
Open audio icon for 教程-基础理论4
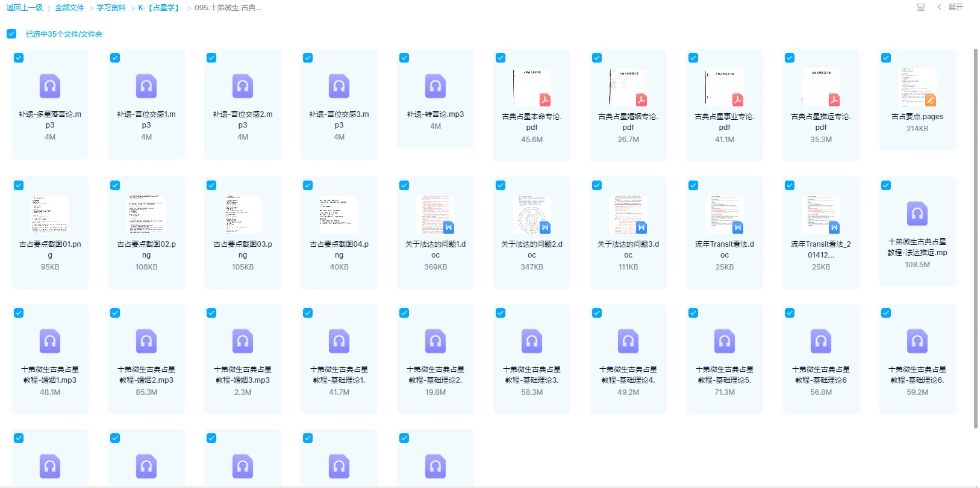coord(628,341)
